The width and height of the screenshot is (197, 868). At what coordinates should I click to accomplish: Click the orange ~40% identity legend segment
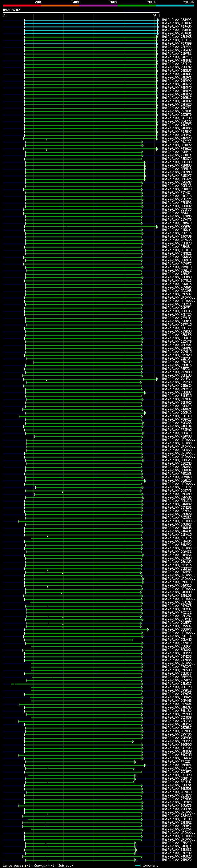(60, 6)
